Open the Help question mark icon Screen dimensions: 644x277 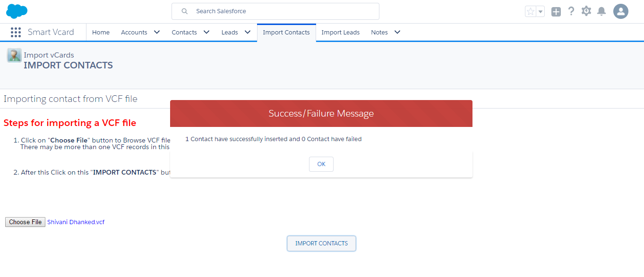571,11
